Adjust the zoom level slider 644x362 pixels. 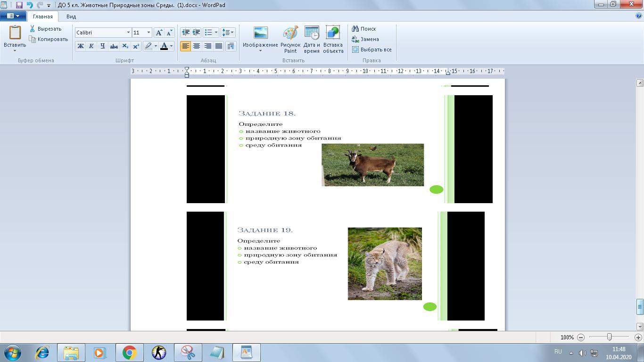[609, 337]
